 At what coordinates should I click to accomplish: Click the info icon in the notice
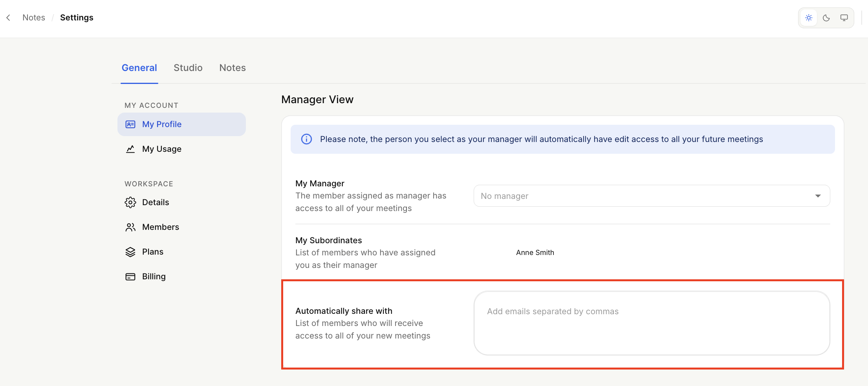pos(306,139)
